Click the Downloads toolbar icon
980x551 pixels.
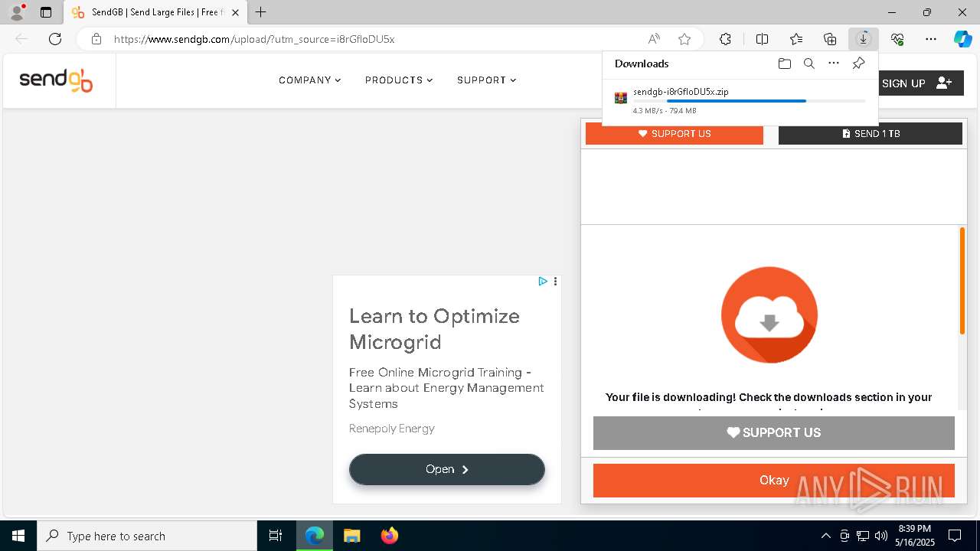coord(864,39)
